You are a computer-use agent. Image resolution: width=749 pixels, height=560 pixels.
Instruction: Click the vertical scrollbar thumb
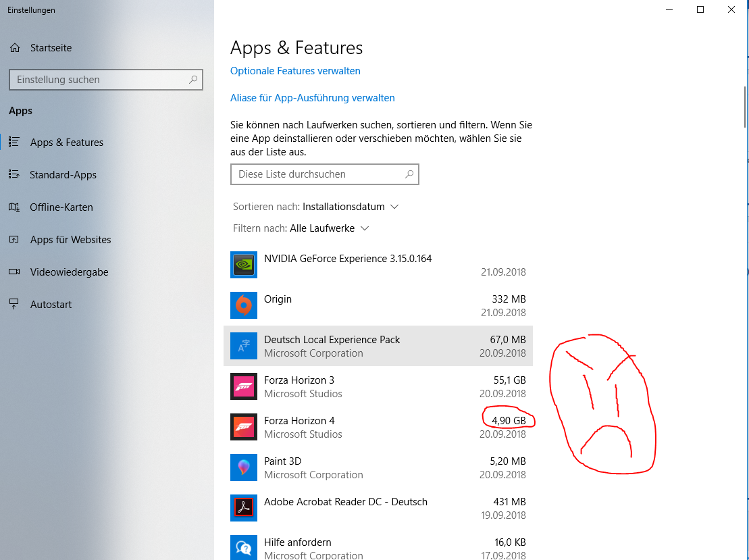click(x=745, y=107)
